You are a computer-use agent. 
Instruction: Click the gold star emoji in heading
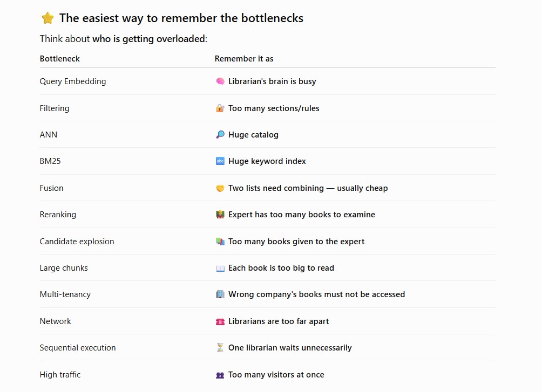(x=48, y=18)
